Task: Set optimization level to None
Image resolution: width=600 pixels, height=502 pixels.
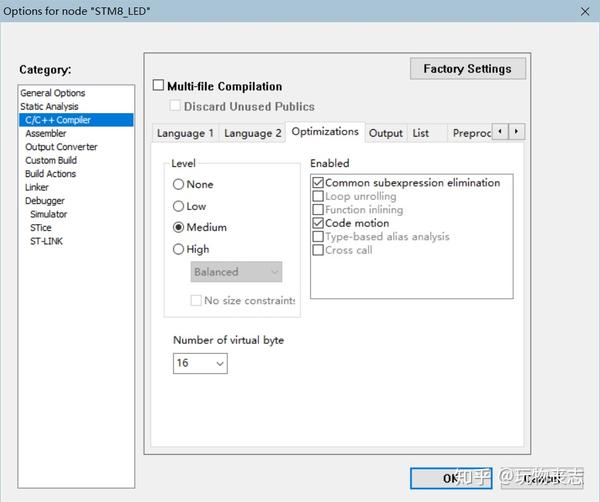Action: coord(178,184)
